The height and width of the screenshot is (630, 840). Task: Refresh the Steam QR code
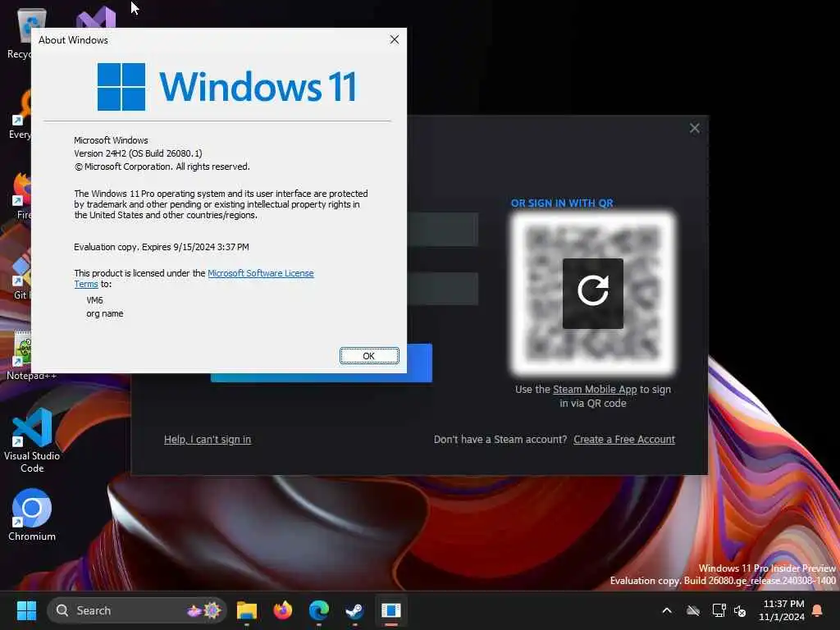click(593, 293)
